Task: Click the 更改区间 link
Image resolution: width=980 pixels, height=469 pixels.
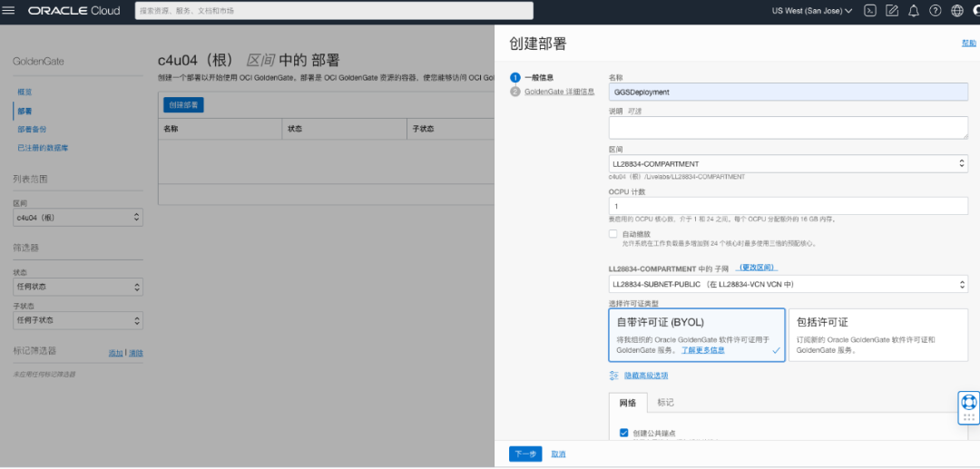Action: tap(758, 268)
